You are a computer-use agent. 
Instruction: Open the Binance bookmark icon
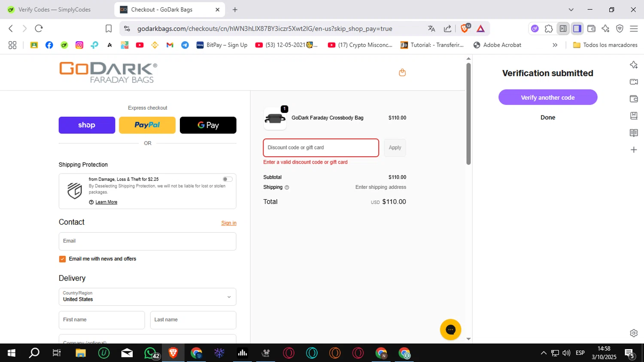click(155, 45)
